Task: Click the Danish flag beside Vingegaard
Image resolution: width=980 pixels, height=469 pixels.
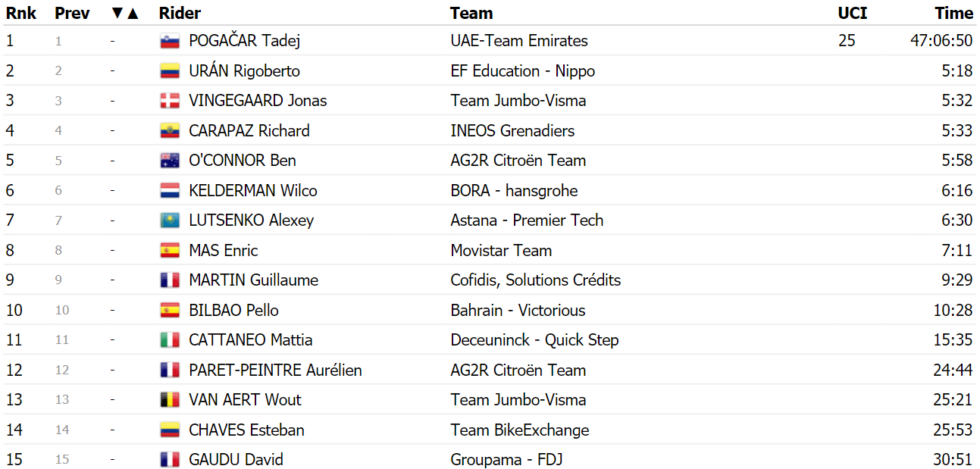Action: pos(170,102)
